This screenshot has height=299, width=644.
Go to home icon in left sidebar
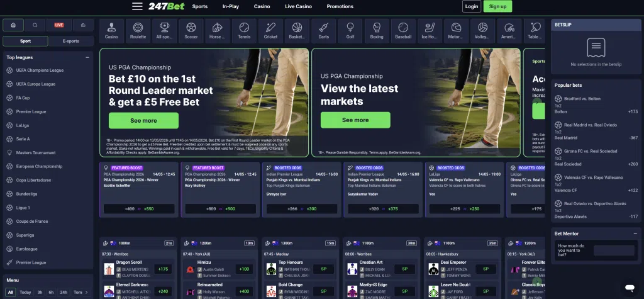(13, 25)
